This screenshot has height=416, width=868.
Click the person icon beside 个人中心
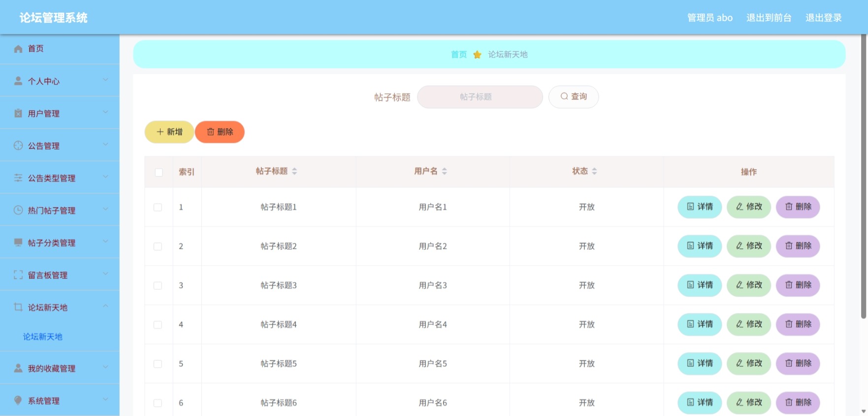18,81
